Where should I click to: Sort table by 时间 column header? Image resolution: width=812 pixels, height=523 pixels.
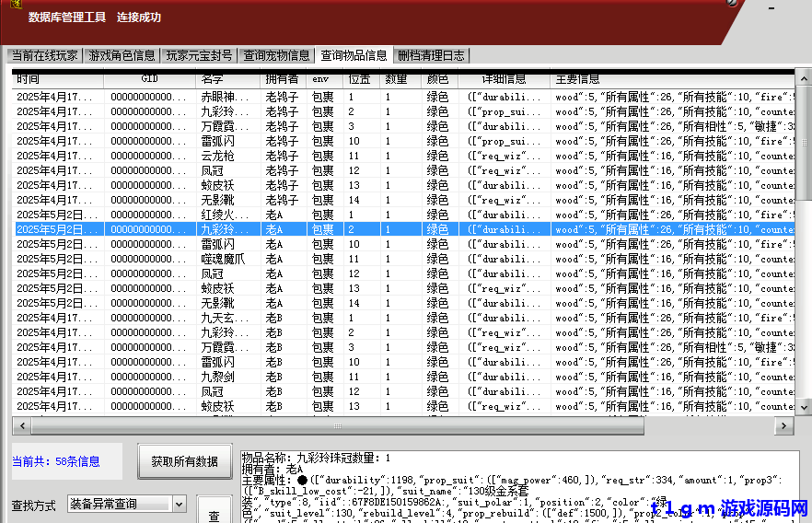28,80
